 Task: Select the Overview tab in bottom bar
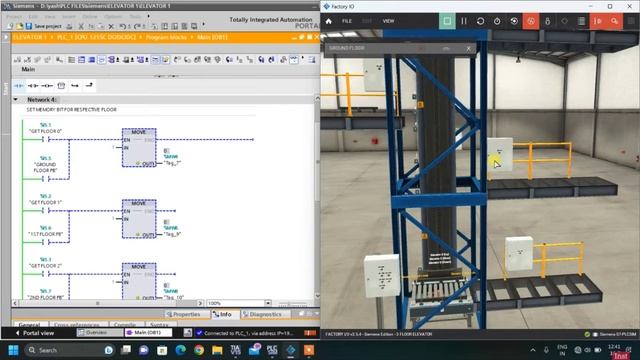[x=100, y=333]
